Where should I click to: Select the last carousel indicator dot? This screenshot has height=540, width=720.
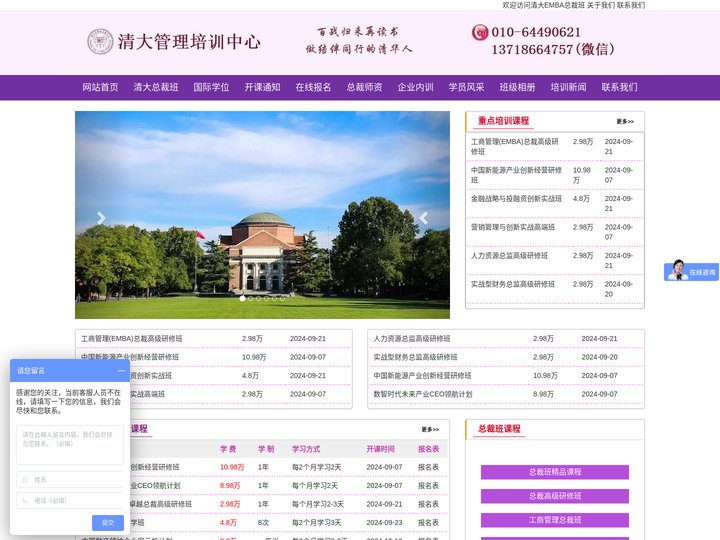[282, 298]
